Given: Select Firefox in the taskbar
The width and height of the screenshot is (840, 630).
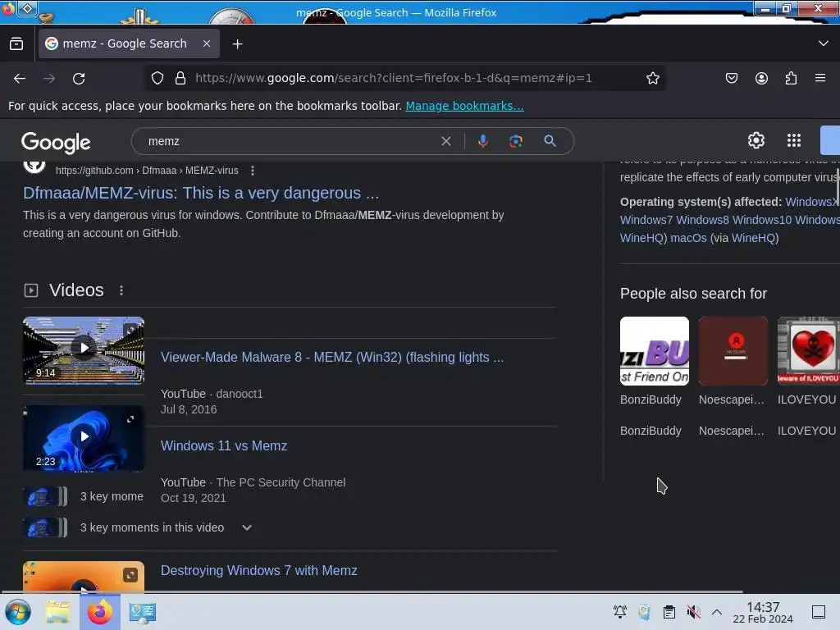Looking at the screenshot, I should pos(100,612).
